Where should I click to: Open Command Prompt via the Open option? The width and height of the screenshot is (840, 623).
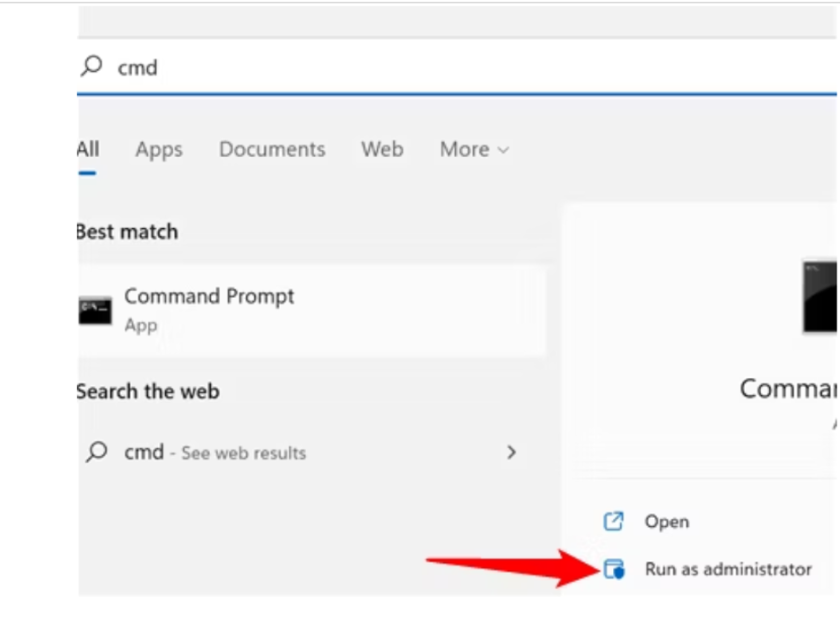click(x=666, y=521)
